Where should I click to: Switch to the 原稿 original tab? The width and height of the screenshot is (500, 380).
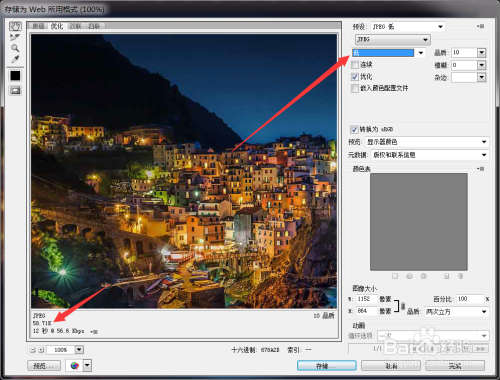click(39, 26)
